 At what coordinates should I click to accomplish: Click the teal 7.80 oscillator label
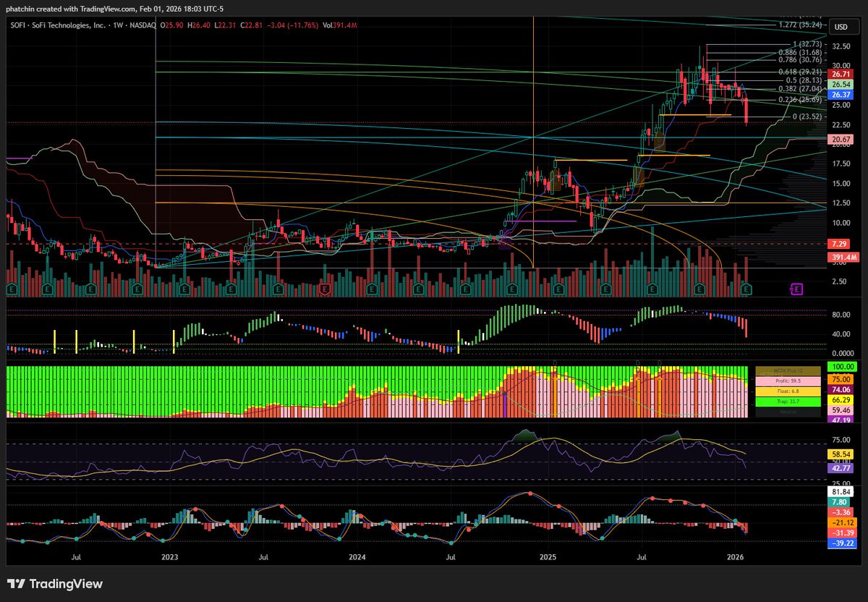click(x=839, y=501)
